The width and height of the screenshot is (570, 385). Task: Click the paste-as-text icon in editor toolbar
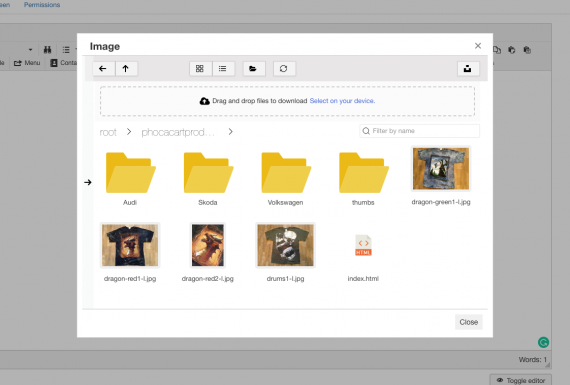click(x=527, y=50)
